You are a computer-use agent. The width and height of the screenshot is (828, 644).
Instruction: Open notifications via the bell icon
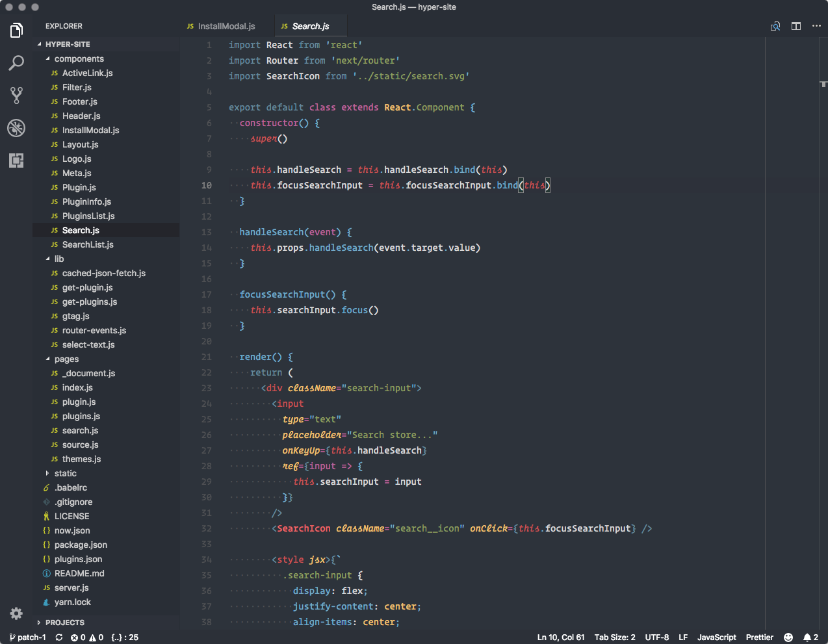(x=806, y=638)
